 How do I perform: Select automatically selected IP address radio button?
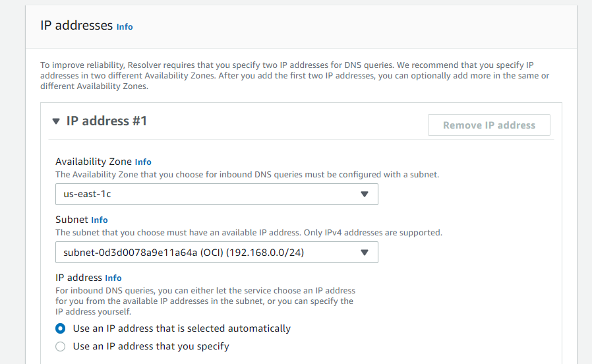(x=61, y=328)
